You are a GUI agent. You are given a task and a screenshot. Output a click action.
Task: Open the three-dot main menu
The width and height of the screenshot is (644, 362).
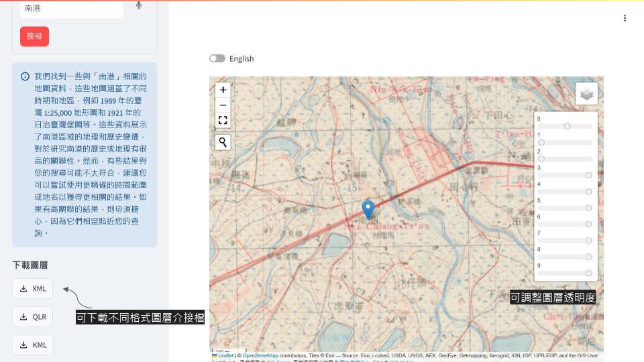tap(625, 18)
